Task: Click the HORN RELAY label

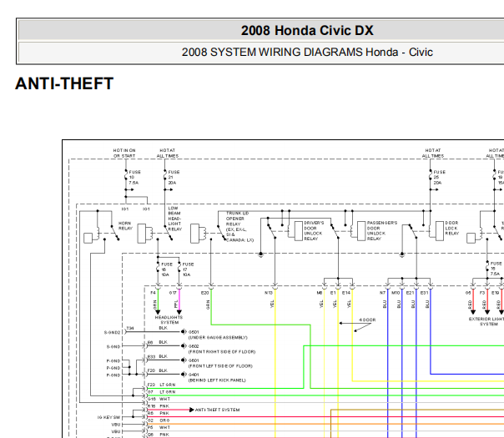Action: 125,225
